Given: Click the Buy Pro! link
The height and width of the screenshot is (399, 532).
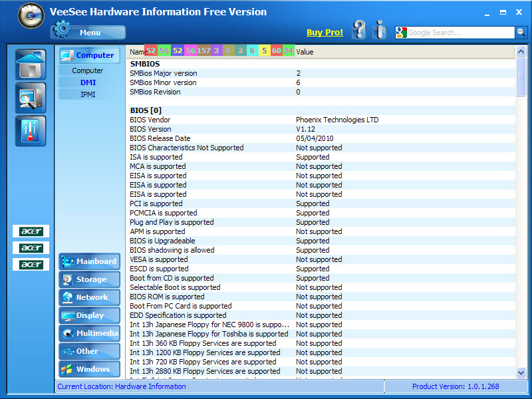Looking at the screenshot, I should point(325,33).
